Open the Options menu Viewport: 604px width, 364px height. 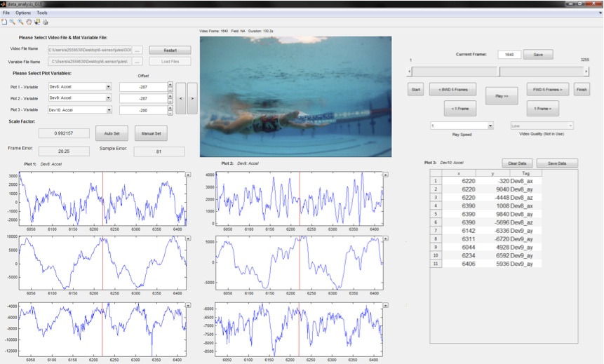tap(23, 13)
